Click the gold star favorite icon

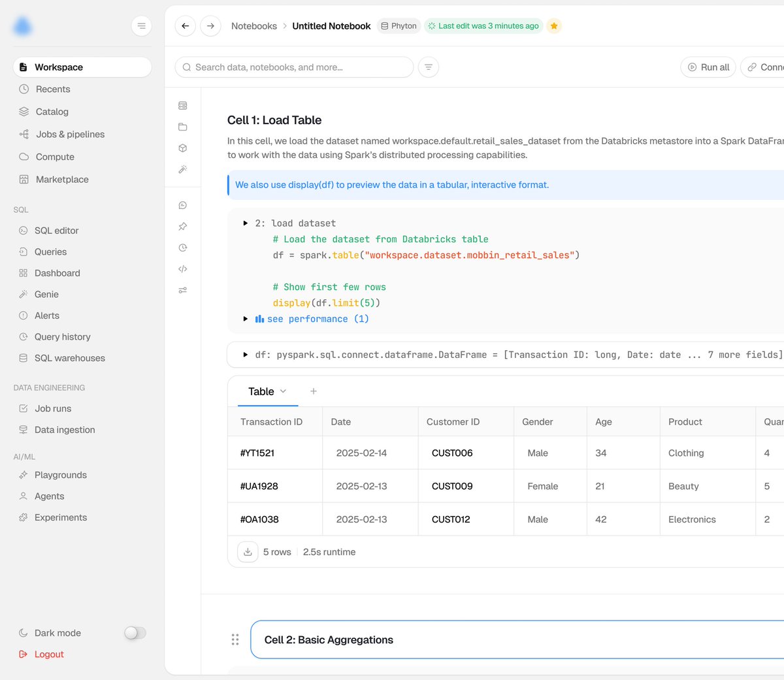[554, 26]
